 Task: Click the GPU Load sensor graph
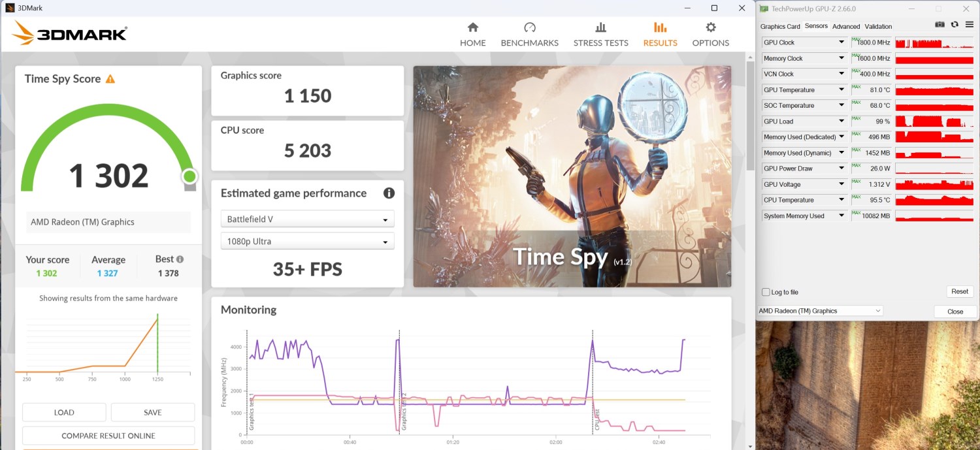click(936, 121)
